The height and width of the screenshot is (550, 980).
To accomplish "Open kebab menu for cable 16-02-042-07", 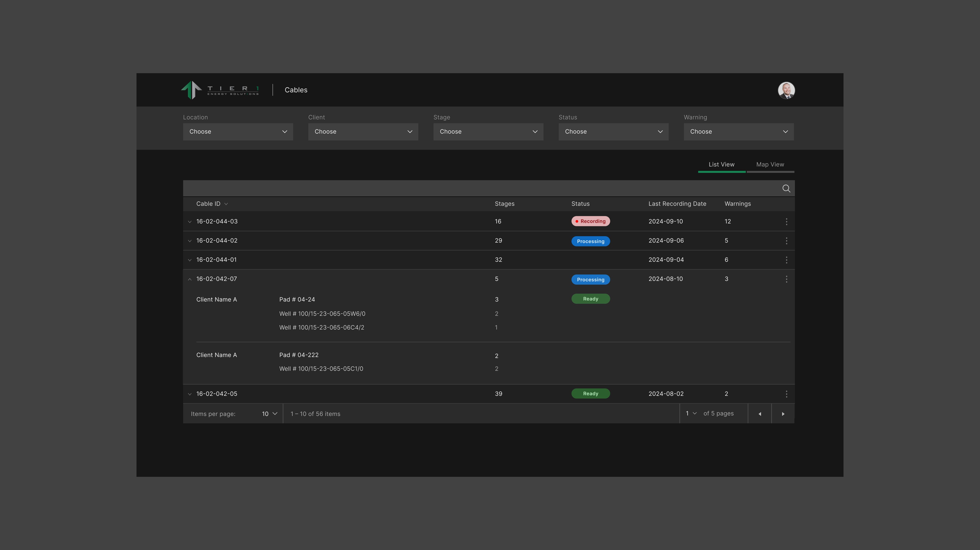I will point(786,279).
